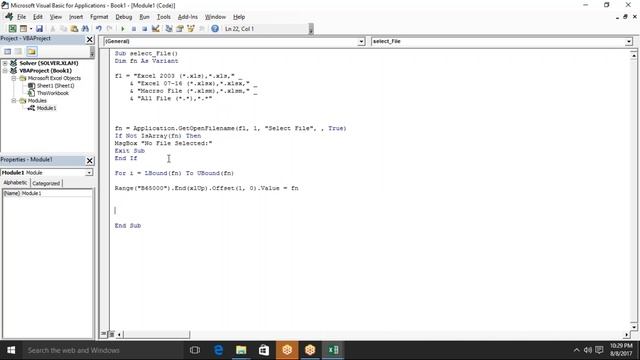Image resolution: width=640 pixels, height=360 pixels.
Task: Click the Break (pause) toolbar icon
Action: click(x=133, y=29)
